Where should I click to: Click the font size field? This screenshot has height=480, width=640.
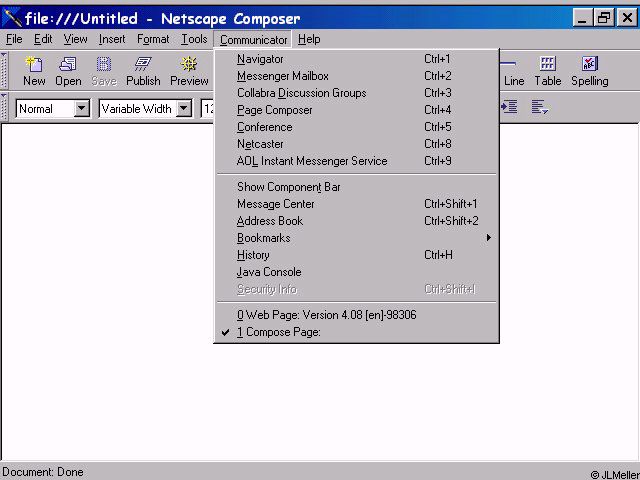click(x=207, y=109)
